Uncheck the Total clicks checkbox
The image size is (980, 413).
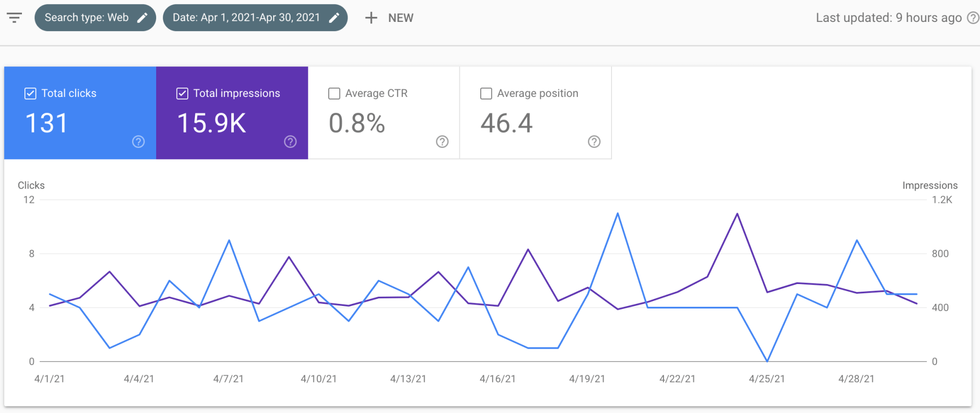tap(31, 93)
